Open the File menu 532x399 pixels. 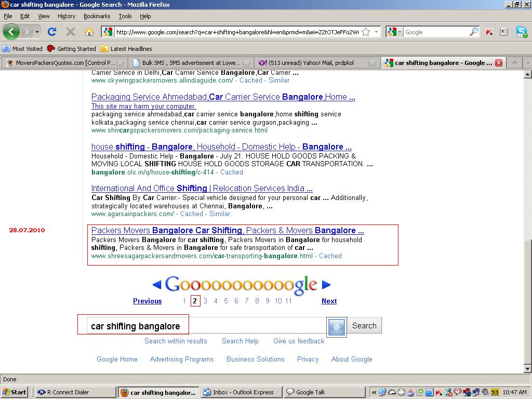[8, 16]
